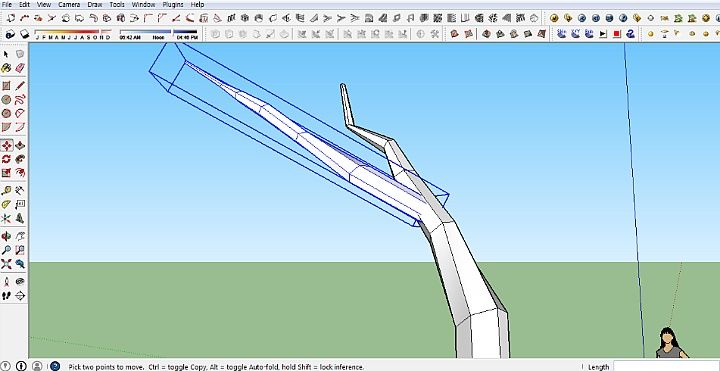Switch to the Orbit tool
Viewport: 720px width, 371px height.
pos(6,236)
